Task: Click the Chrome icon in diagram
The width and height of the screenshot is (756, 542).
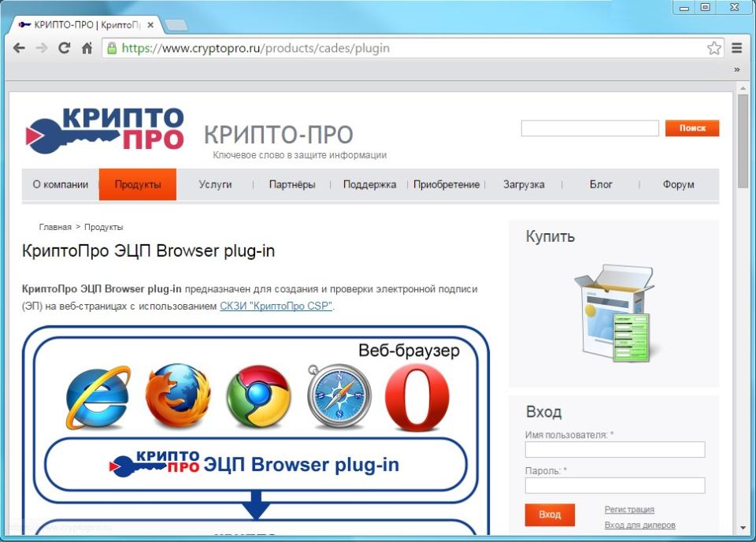Action: pyautogui.click(x=258, y=396)
